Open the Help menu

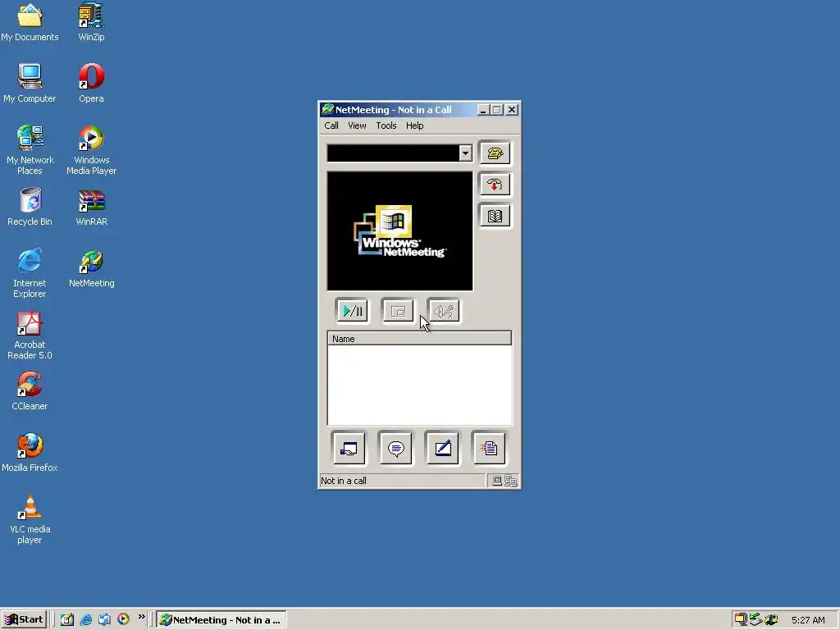[414, 126]
